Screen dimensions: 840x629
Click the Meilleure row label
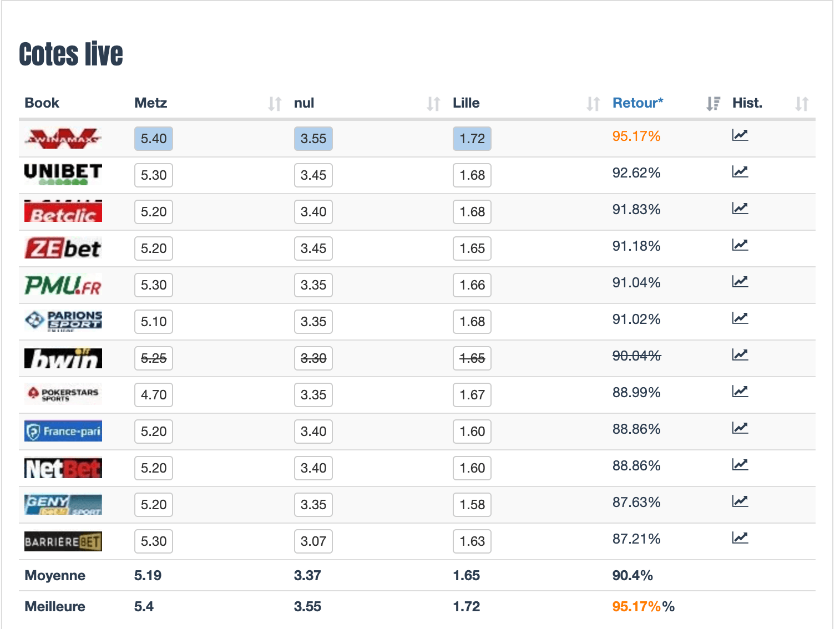(x=55, y=607)
